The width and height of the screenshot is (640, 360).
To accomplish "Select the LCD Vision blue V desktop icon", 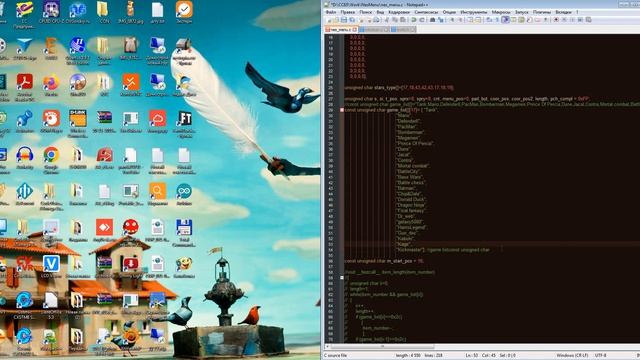I will point(51,267).
